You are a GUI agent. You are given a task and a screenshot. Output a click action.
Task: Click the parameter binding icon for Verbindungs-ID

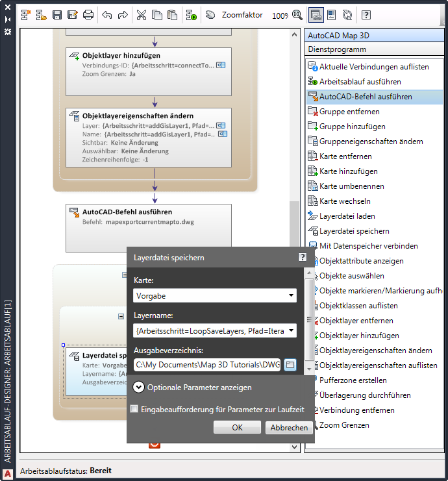[221, 65]
